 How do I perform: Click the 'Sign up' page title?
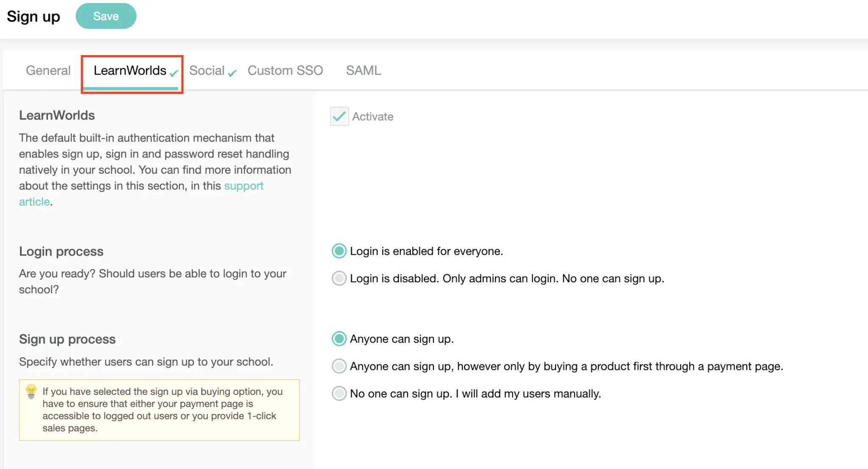[x=33, y=17]
